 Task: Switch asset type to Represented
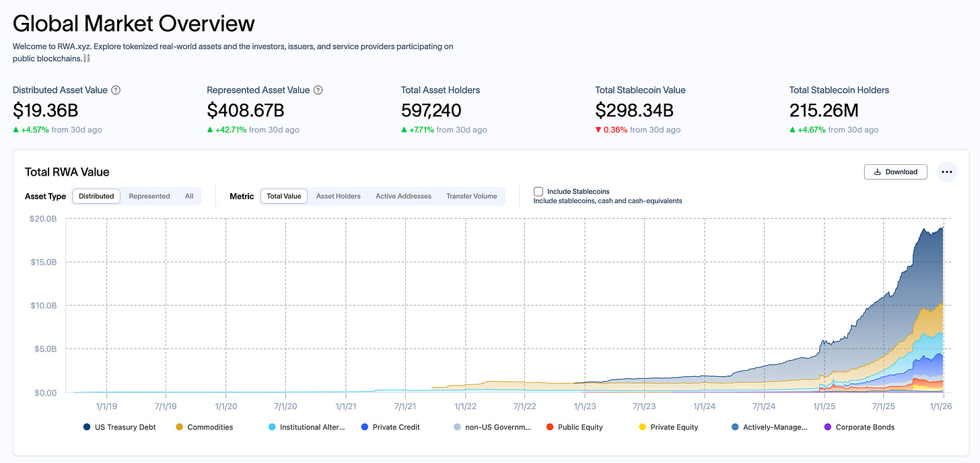tap(149, 196)
